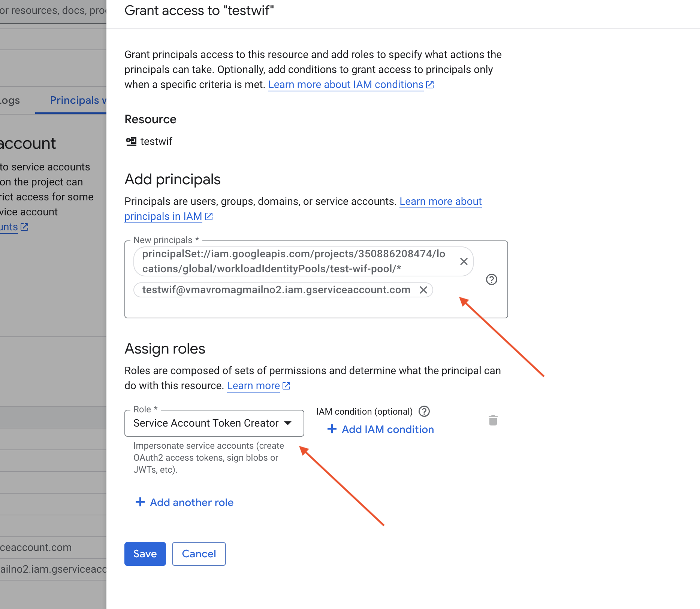Open the Role dropdown arrow

coord(288,423)
